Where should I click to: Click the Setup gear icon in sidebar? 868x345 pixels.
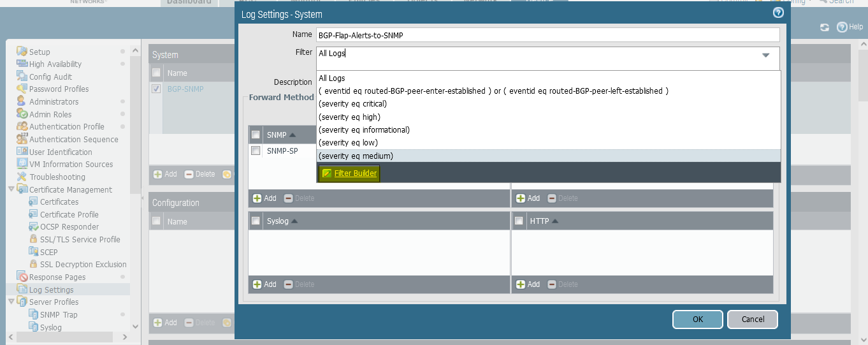pyautogui.click(x=22, y=52)
